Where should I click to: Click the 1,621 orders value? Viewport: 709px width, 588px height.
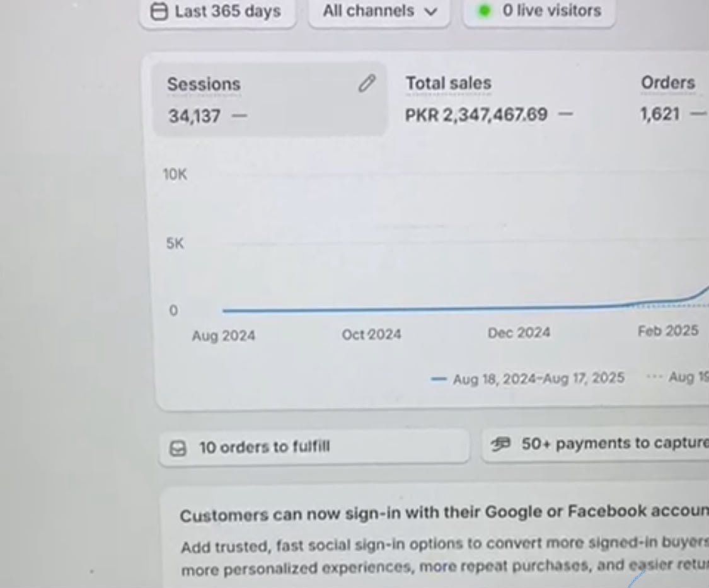point(660,114)
